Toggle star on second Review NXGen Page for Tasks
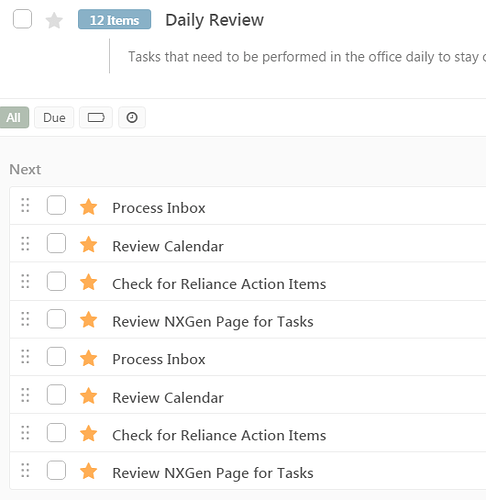Screen dimensions: 486x500 tap(88, 471)
